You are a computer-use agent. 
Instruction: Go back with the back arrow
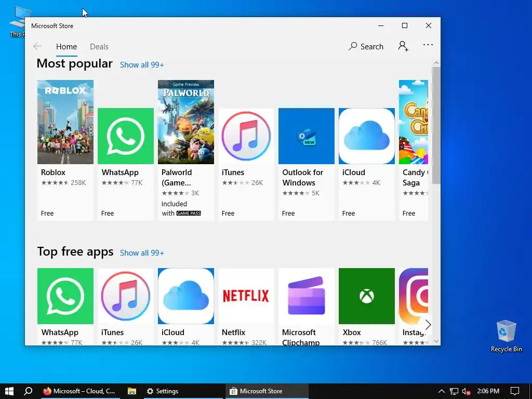pos(37,46)
